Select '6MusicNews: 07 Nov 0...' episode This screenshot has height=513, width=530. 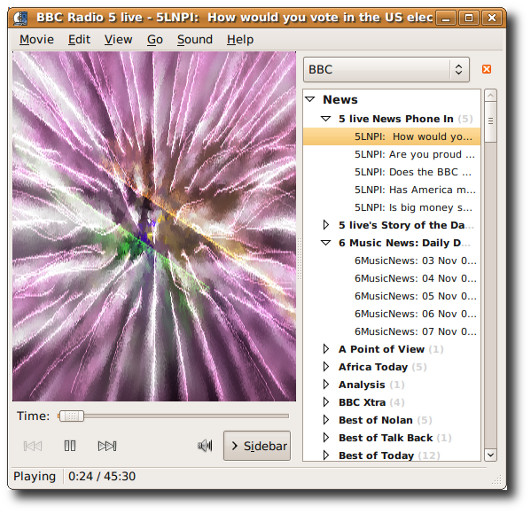(391, 331)
